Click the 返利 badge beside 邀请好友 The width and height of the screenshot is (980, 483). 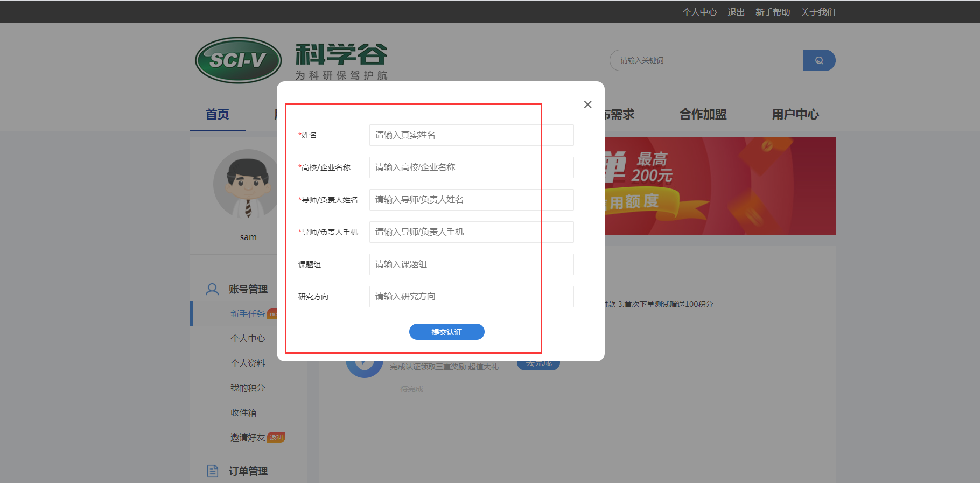point(276,438)
